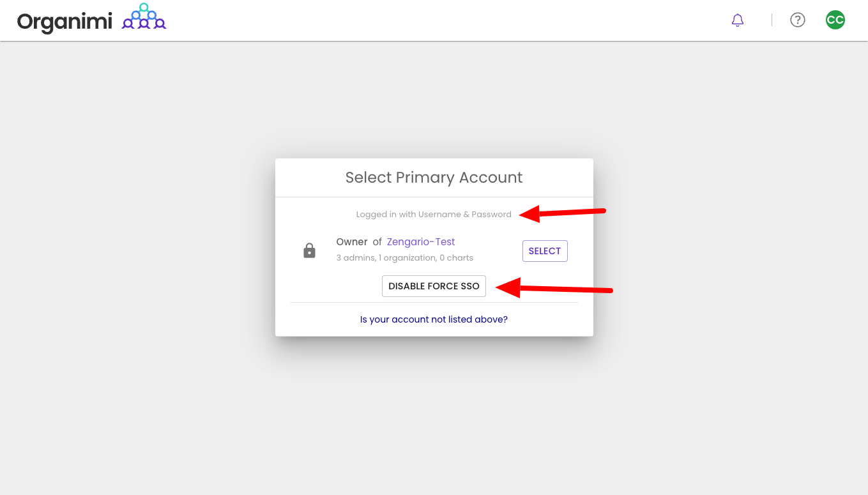Click 'Is your account not listed above?'
Screen dimensions: 868x495
pyautogui.click(x=434, y=319)
